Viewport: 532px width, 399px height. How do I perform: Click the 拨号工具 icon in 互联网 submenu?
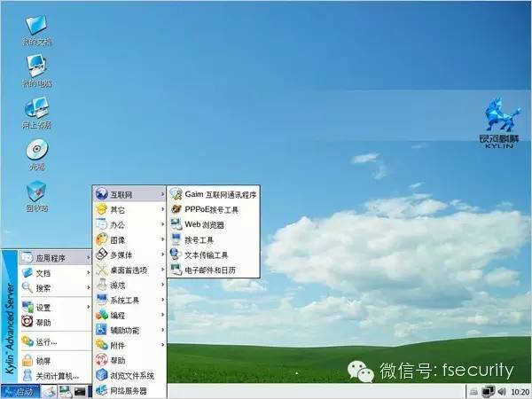pos(176,239)
